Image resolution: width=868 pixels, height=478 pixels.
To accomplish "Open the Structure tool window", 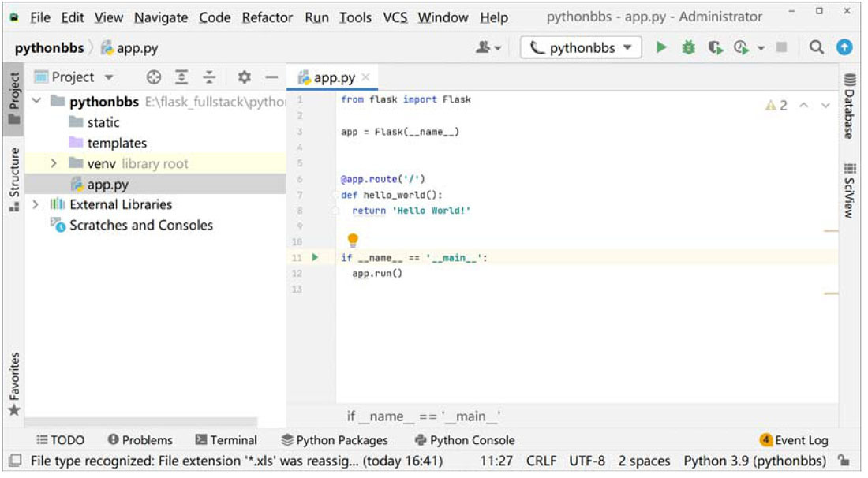I will pos(14,180).
